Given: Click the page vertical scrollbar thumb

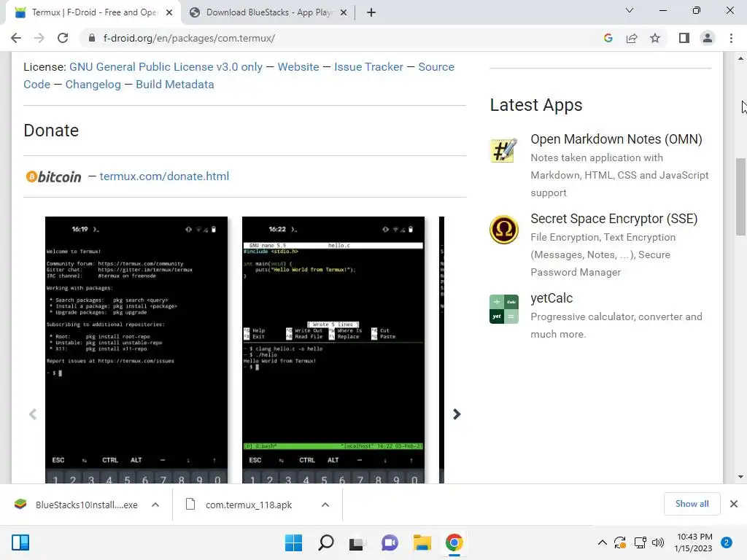Looking at the screenshot, I should [741, 196].
